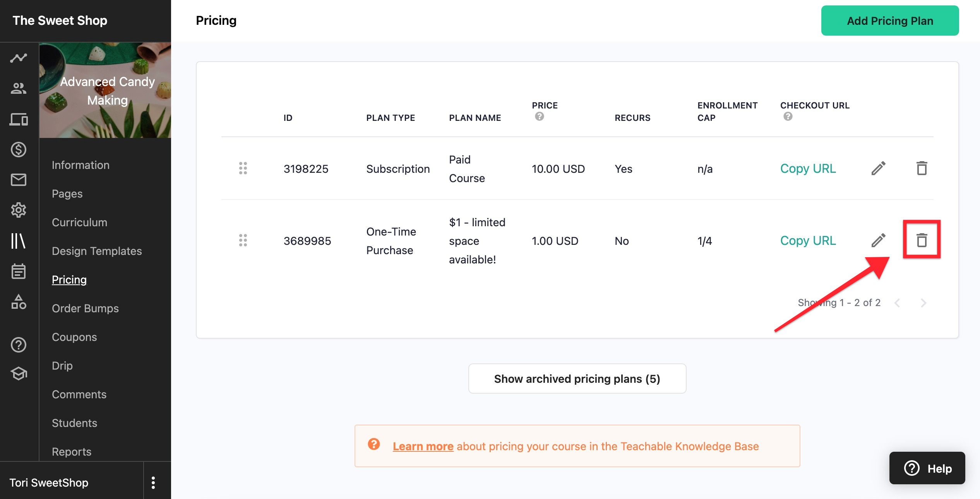Open Curriculum section from sidebar

pyautogui.click(x=79, y=222)
